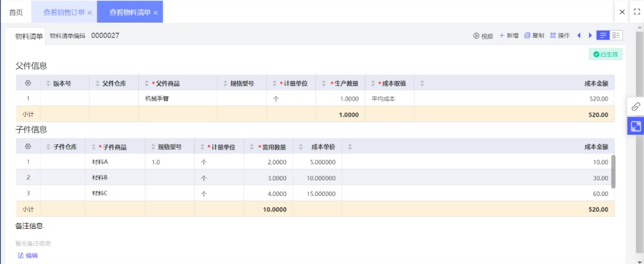Sort child table by 成本金额 column
The height and width of the screenshot is (264, 644).
coord(350,147)
